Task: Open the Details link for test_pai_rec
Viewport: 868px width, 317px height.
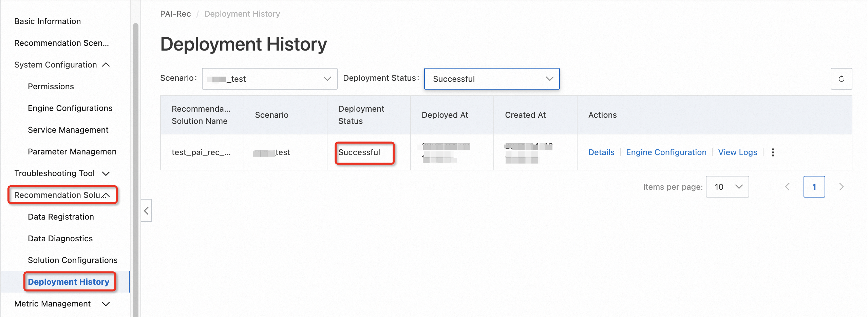Action: [x=601, y=152]
